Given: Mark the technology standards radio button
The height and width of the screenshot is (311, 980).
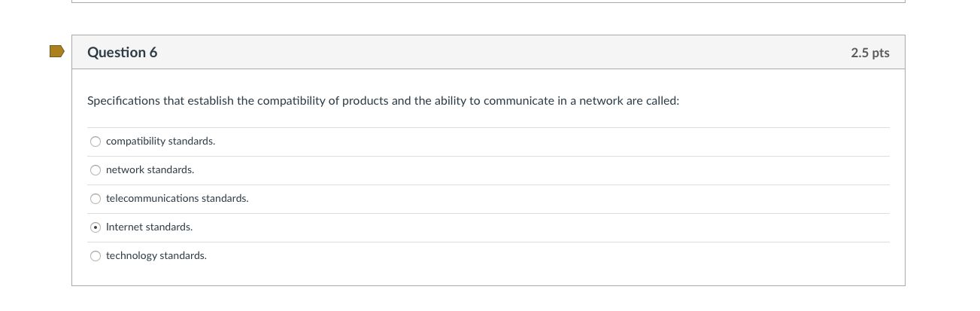Looking at the screenshot, I should pos(96,256).
